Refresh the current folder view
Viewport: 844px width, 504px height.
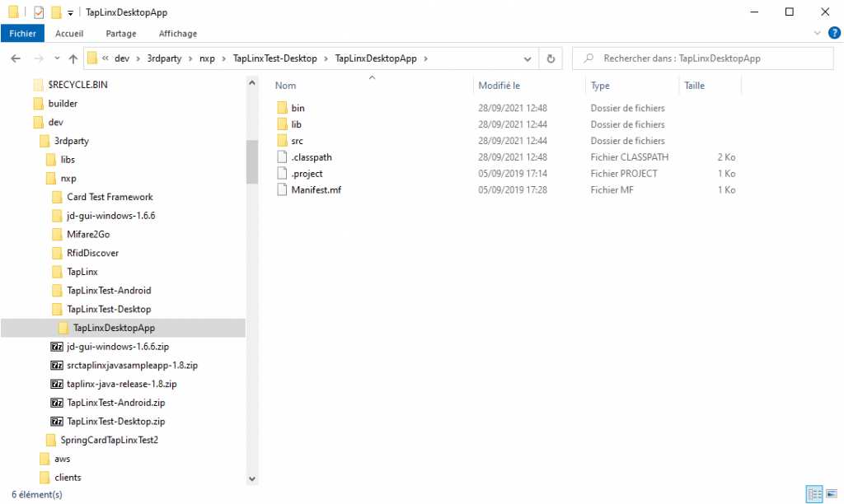(551, 58)
